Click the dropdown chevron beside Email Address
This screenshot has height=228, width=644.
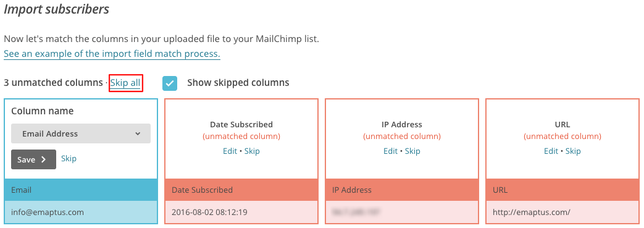(138, 133)
